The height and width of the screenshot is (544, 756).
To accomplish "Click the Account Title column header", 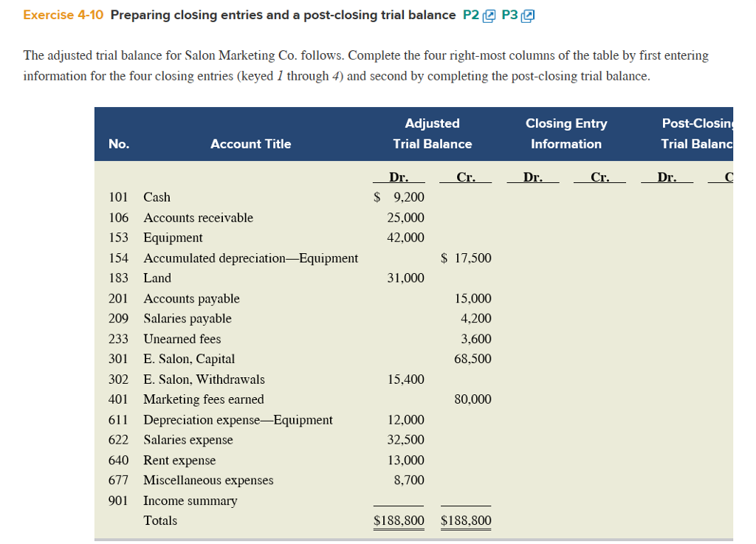I will point(250,144).
